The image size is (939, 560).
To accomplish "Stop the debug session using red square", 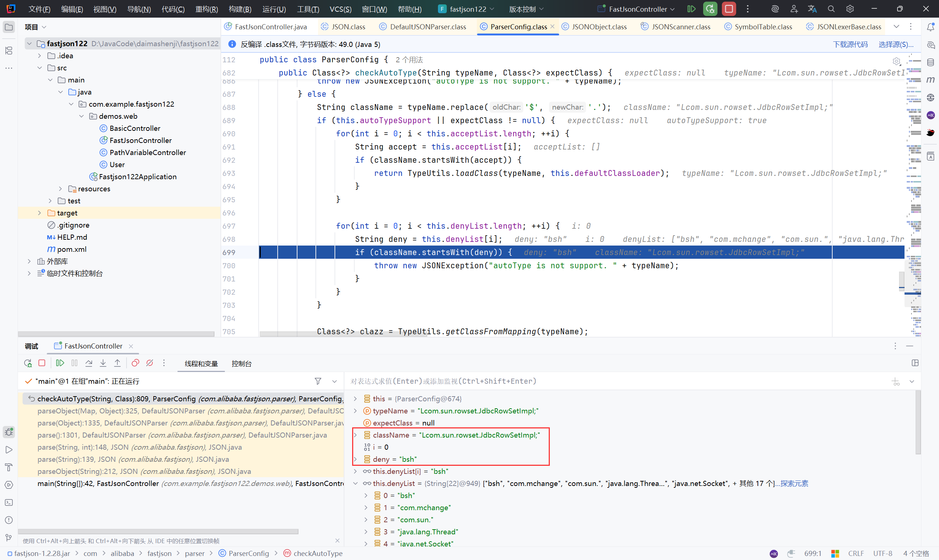I will 42,363.
